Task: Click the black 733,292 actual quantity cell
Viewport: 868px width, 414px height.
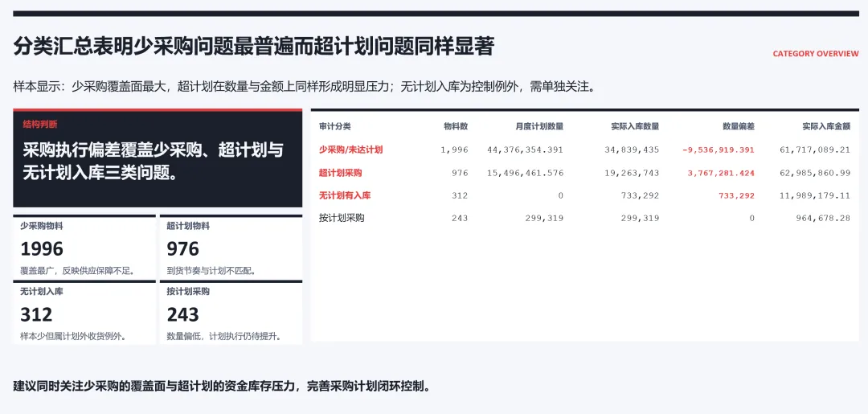Action: [641, 196]
